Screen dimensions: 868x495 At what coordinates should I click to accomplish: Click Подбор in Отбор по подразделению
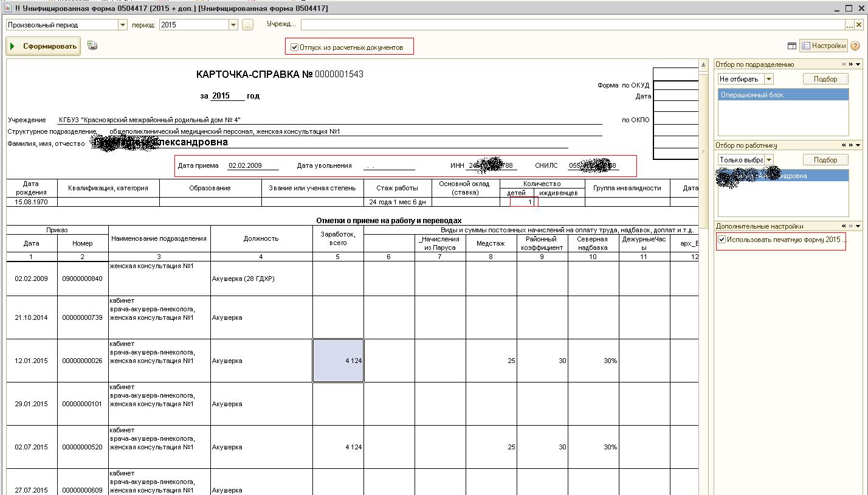(825, 79)
